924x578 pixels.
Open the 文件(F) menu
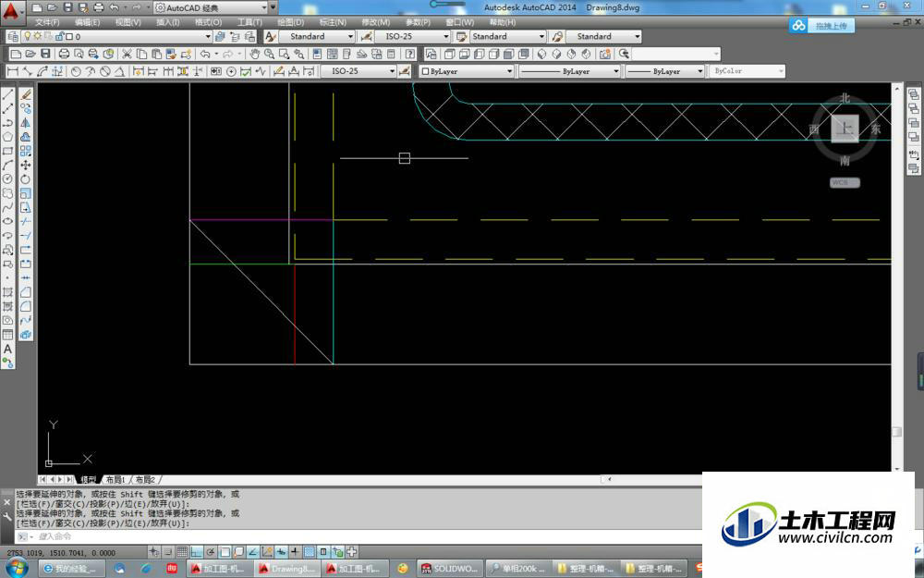click(x=47, y=22)
